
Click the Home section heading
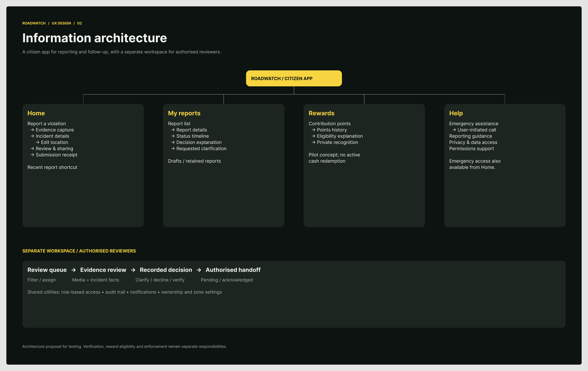tap(36, 113)
